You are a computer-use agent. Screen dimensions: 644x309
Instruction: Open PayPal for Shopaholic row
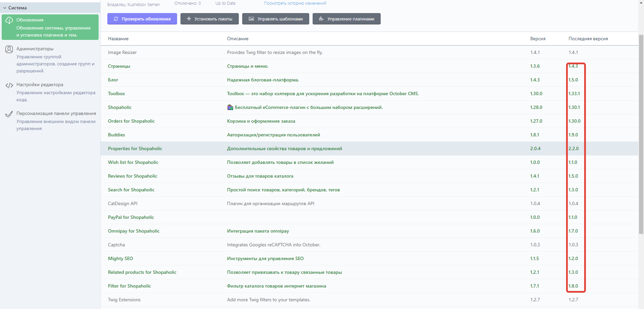369,217
